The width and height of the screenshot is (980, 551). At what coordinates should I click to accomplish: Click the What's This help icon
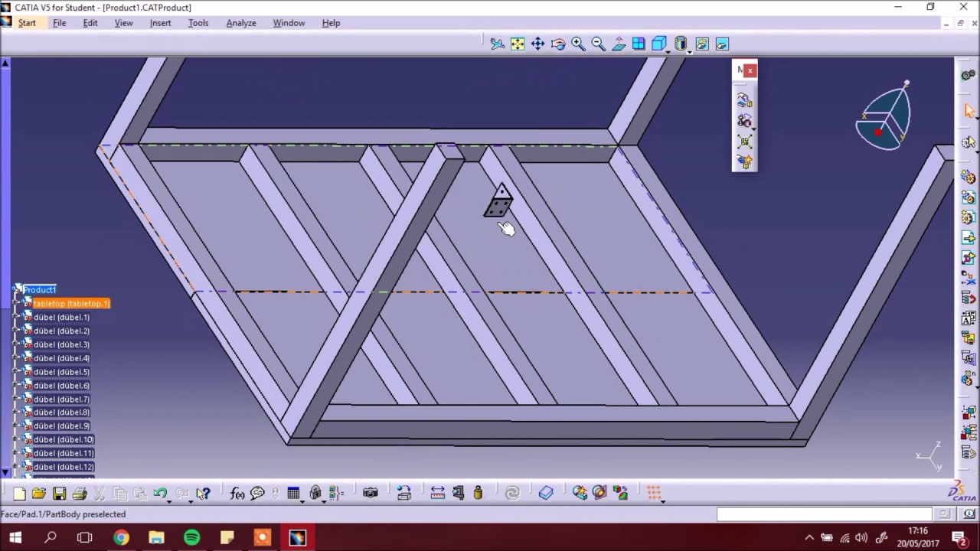pos(203,494)
